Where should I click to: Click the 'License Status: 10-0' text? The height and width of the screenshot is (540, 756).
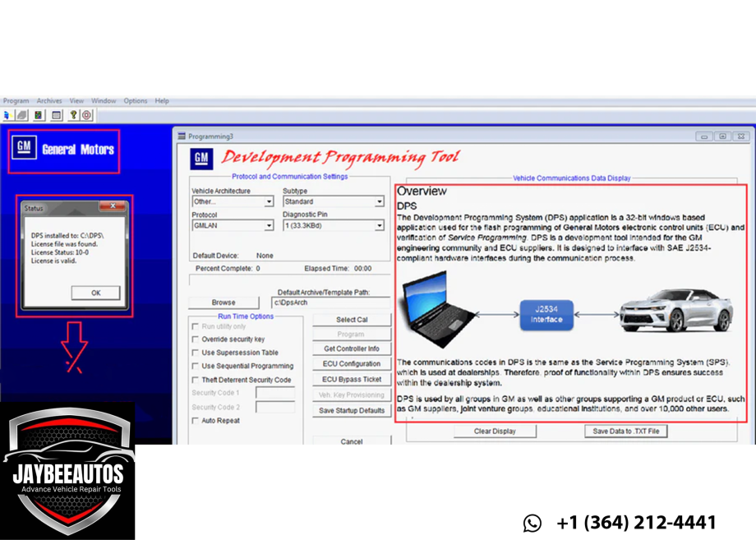point(60,252)
